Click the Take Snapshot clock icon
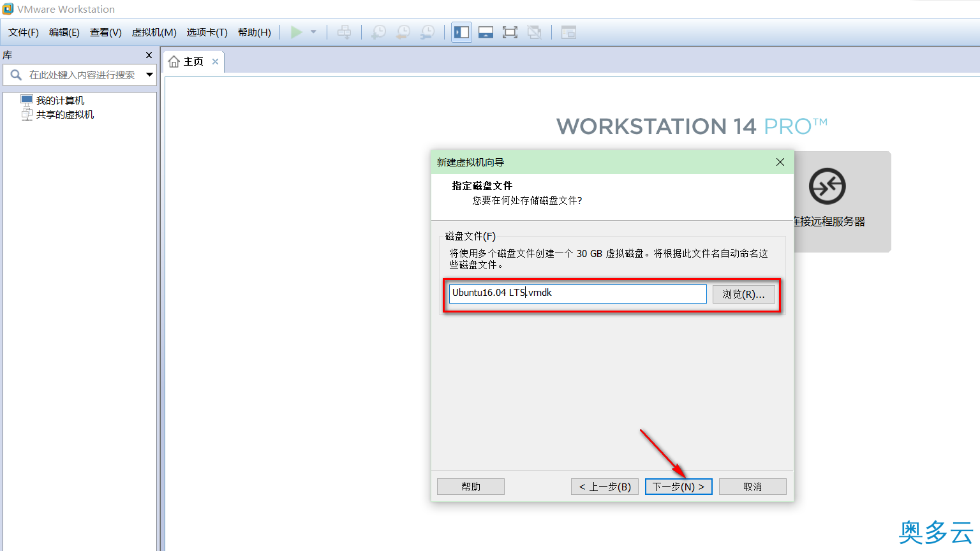The width and height of the screenshot is (980, 551). pyautogui.click(x=378, y=32)
